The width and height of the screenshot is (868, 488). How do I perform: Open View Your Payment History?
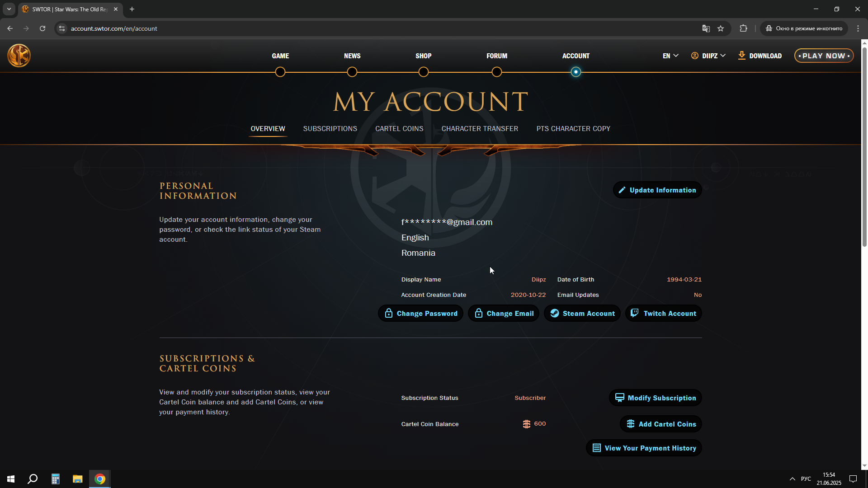click(644, 448)
